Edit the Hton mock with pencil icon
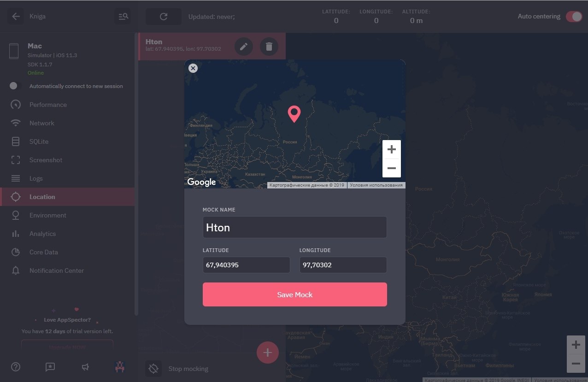Image resolution: width=588 pixels, height=382 pixels. point(244,47)
